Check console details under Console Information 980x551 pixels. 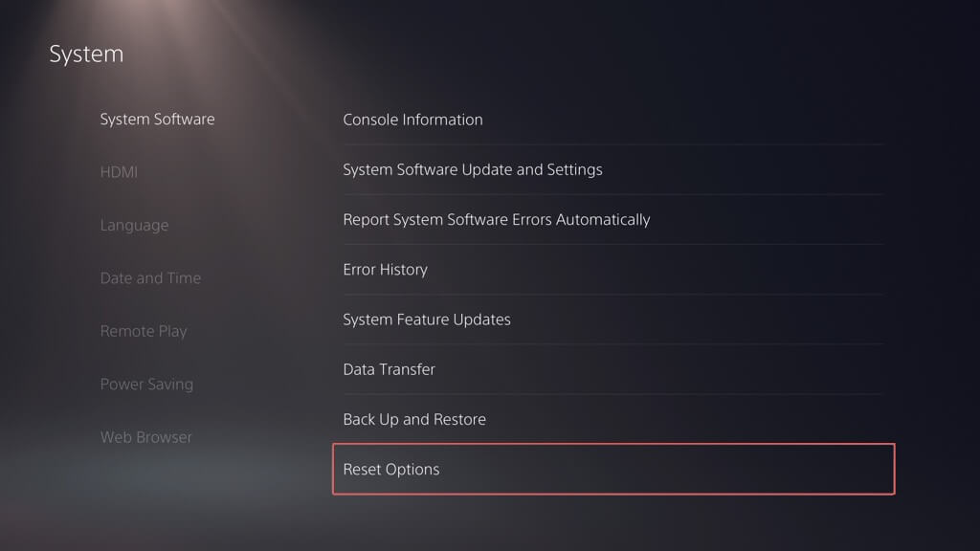tap(412, 120)
